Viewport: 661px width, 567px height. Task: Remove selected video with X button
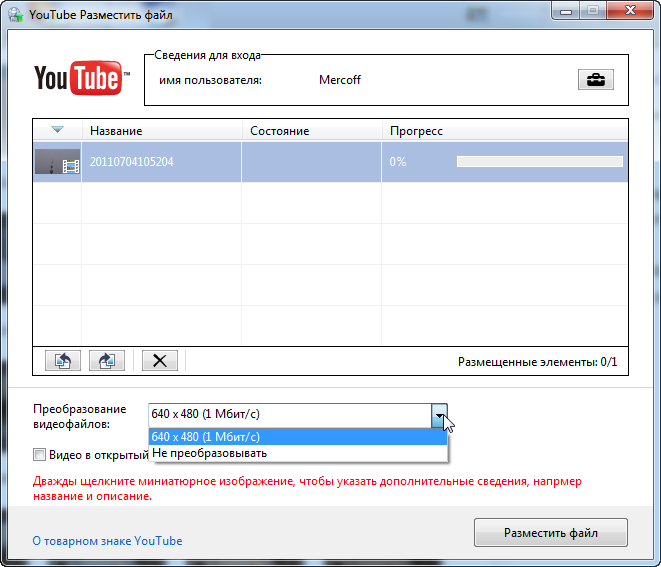pyautogui.click(x=160, y=361)
